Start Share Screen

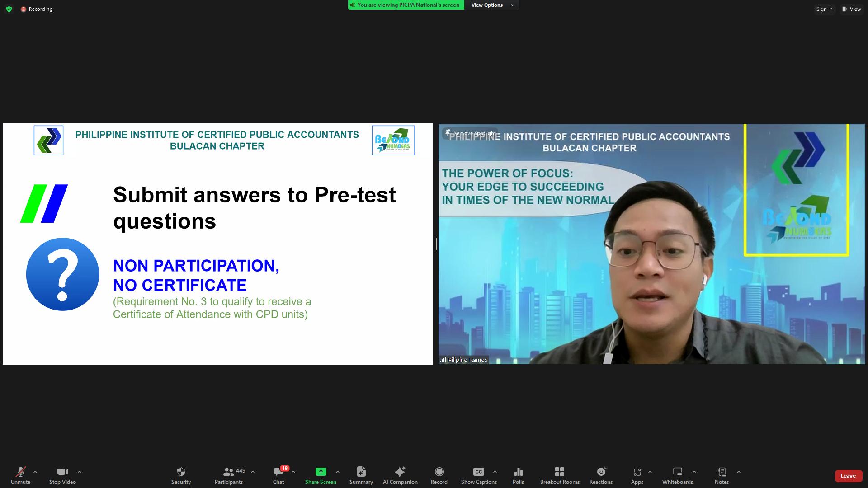click(321, 476)
